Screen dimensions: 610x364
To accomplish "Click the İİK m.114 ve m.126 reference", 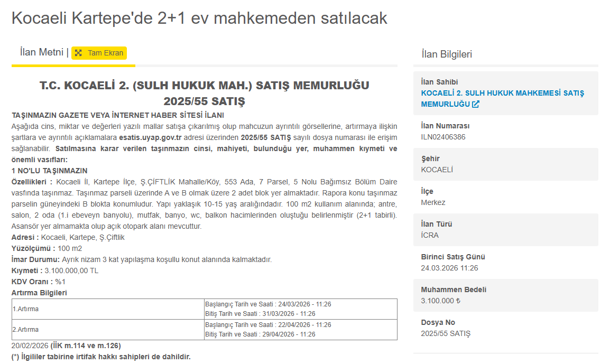I will [x=86, y=346].
